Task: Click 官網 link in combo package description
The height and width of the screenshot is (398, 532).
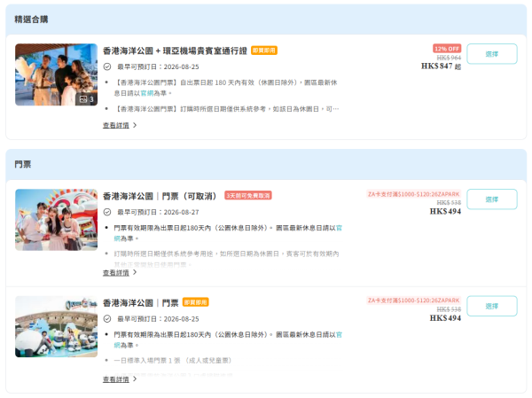Action: pos(147,93)
